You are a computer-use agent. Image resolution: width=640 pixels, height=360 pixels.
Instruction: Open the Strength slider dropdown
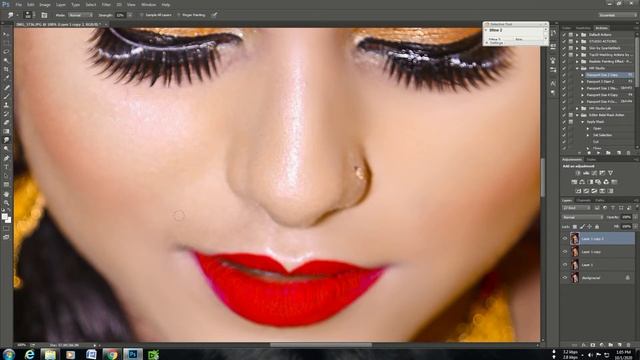(130, 15)
